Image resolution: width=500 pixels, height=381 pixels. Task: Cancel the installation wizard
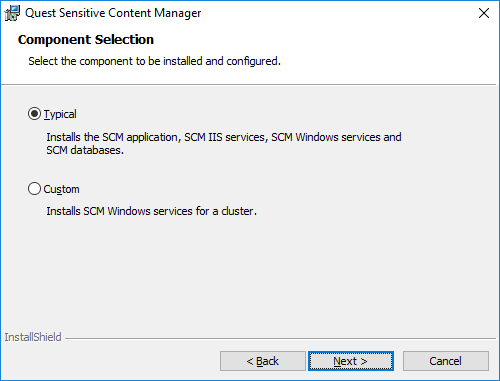pos(446,361)
